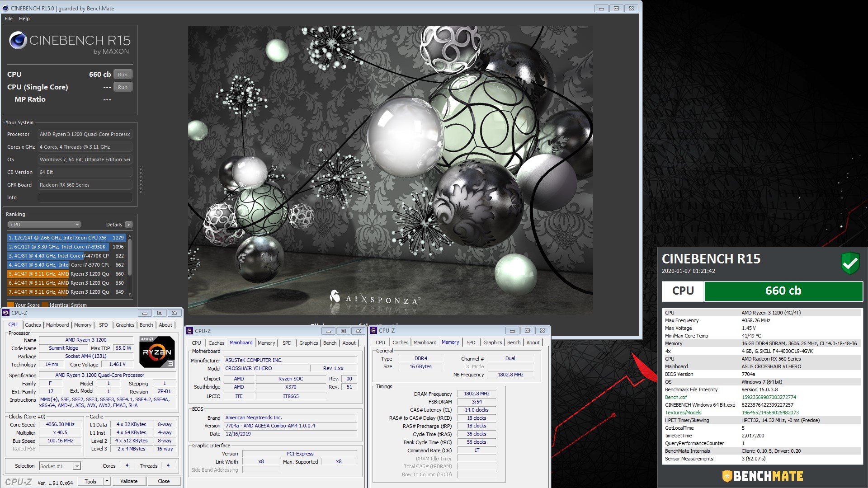Click the Validate button in CPU-Z
This screenshot has height=488, width=868.
coord(129,481)
